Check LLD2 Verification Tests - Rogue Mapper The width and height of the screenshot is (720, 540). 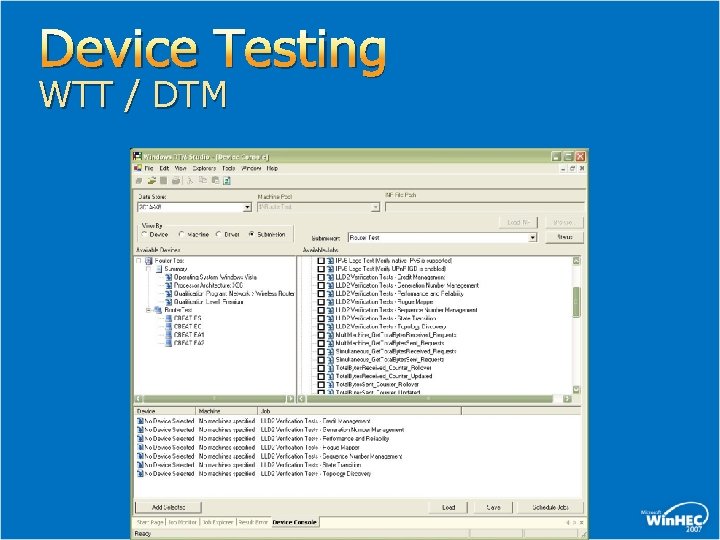point(321,302)
